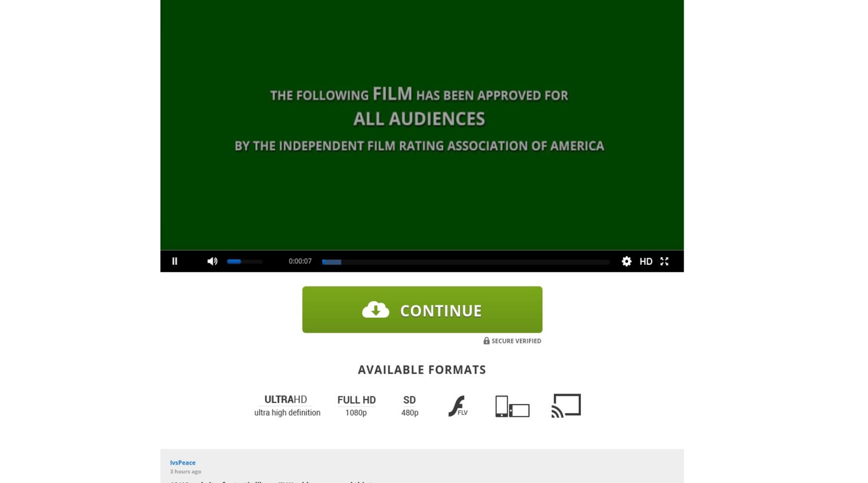Pause the video playback
This screenshot has height=483, width=868.
click(175, 261)
